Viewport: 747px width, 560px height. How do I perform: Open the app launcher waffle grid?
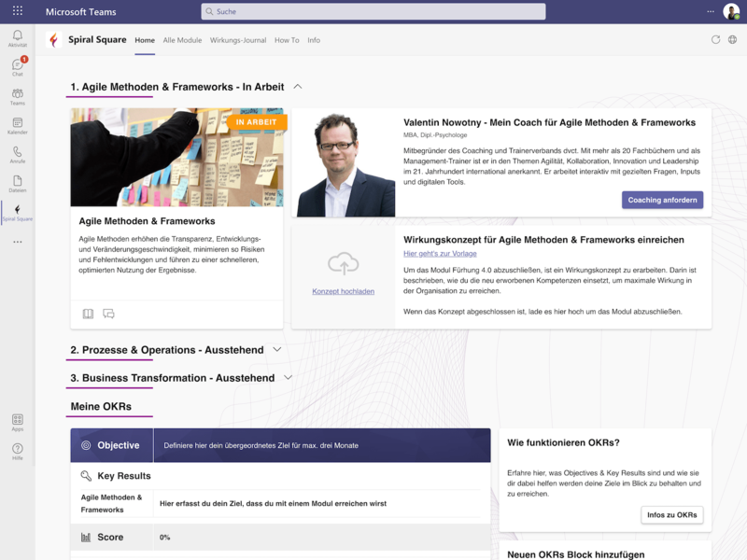coord(18,11)
